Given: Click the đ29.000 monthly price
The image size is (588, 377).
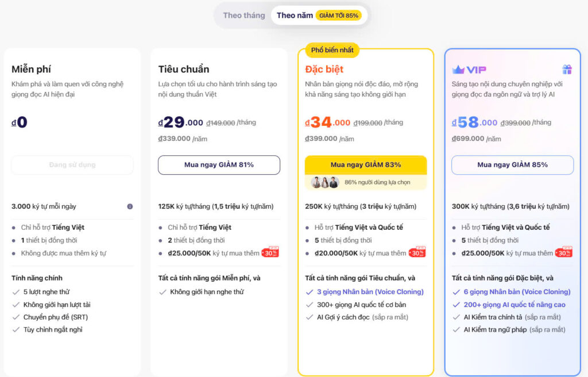Looking at the screenshot, I should pos(180,122).
